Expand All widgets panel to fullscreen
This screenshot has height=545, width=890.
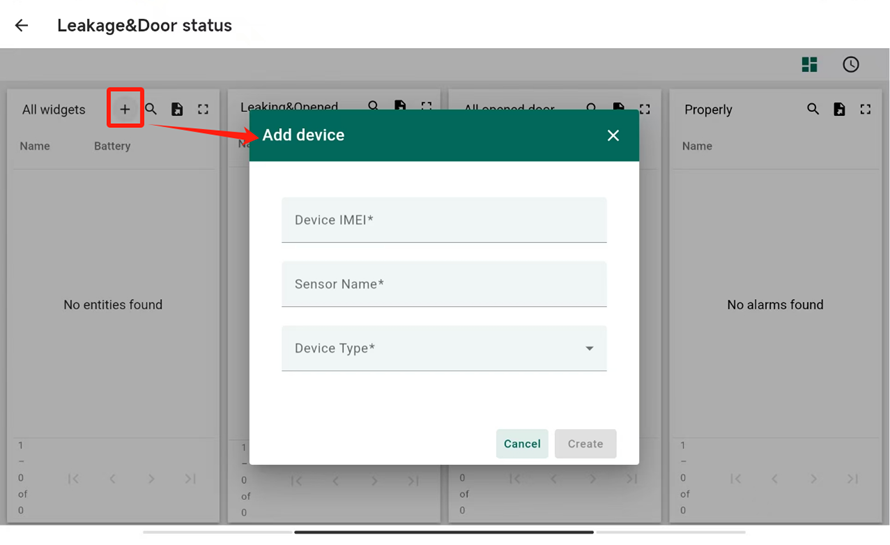203,109
